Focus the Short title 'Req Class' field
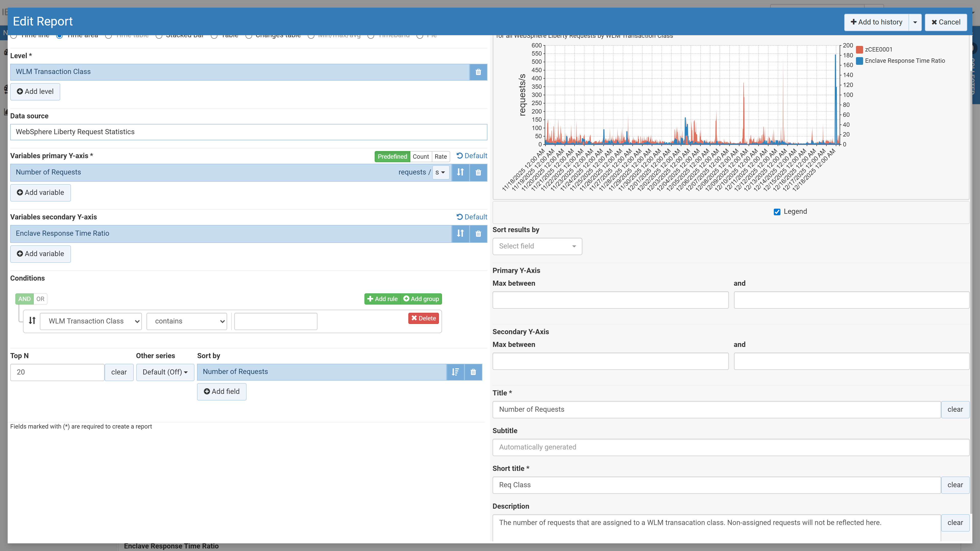This screenshot has height=551, width=980. tap(716, 485)
